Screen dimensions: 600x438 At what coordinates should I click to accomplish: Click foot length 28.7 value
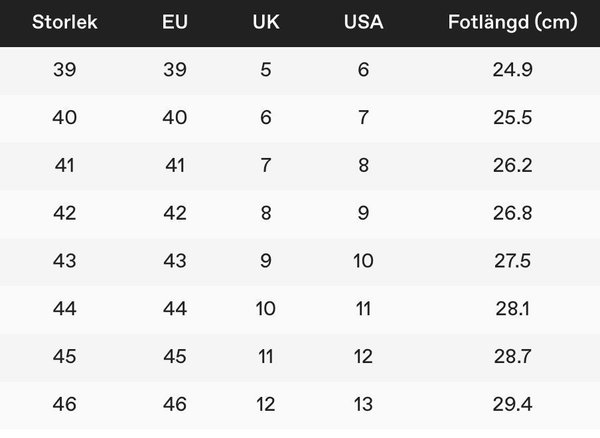pos(513,357)
